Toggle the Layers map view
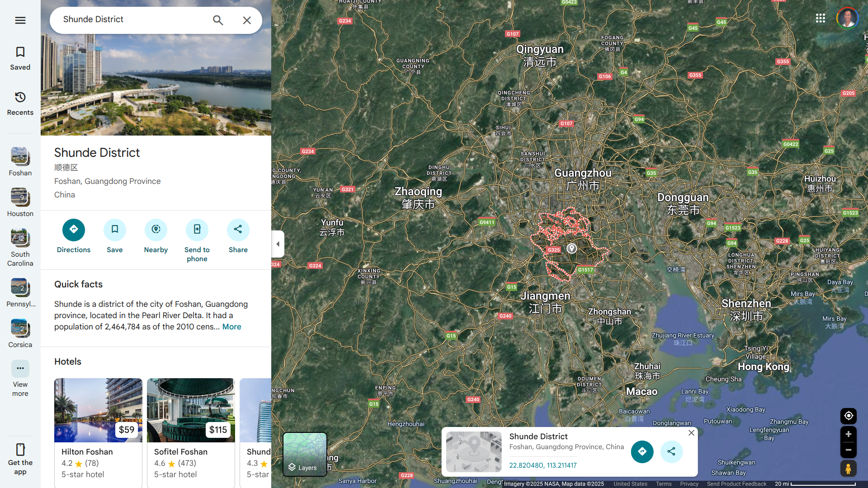Viewport: 868px width, 488px height. point(305,454)
